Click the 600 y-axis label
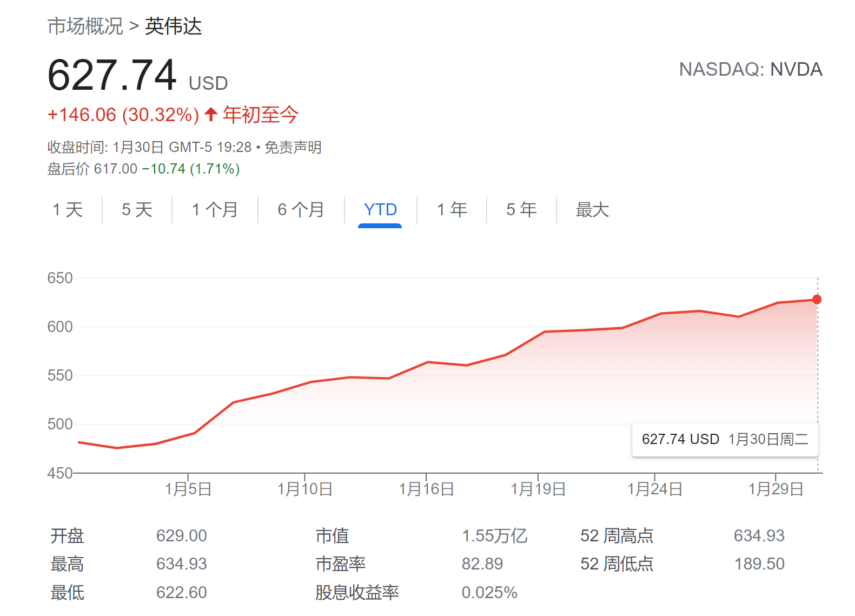This screenshot has height=616, width=855. coord(60,327)
